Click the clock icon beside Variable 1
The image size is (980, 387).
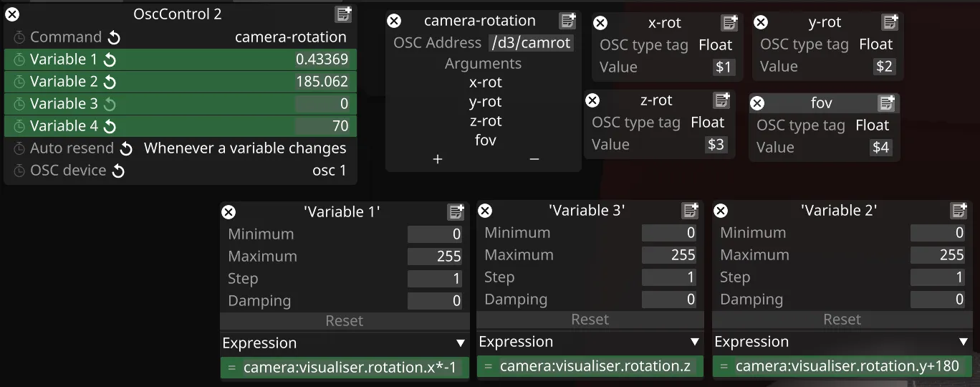19,59
